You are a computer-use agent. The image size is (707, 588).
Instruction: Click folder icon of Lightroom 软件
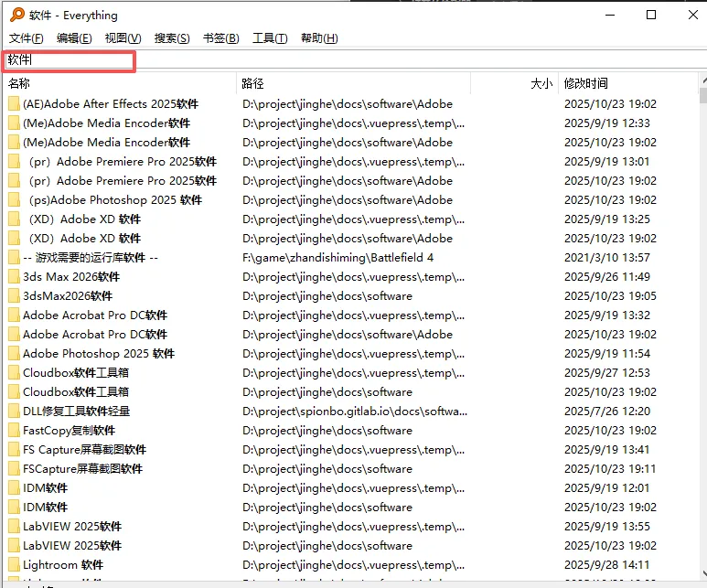coord(14,565)
